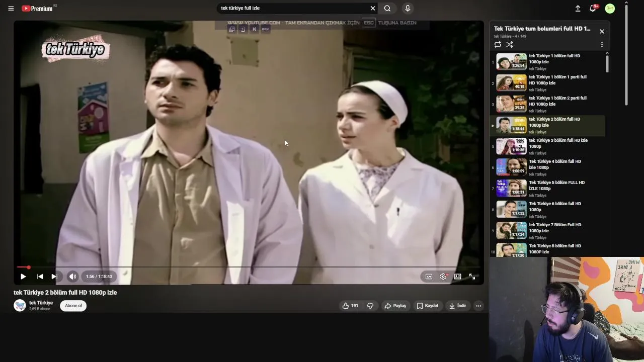Exit fullscreen mode
Image resolution: width=644 pixels, height=362 pixels.
click(x=472, y=277)
